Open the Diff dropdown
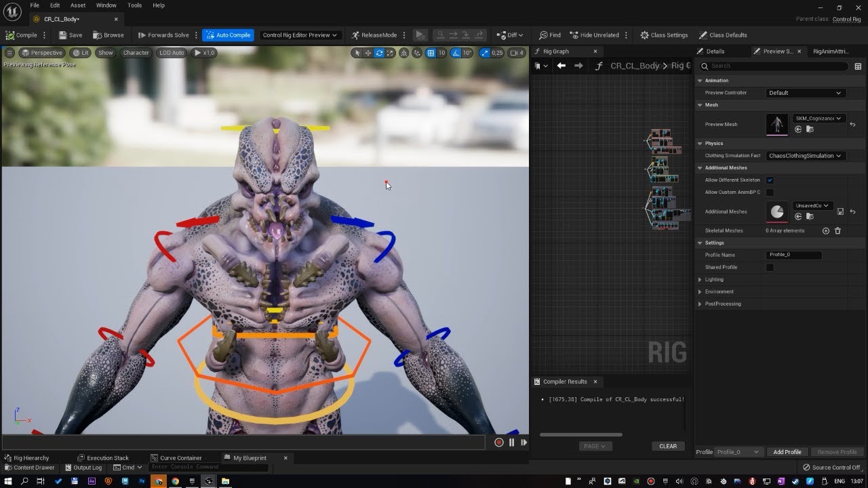Screen dimensions: 868x488 tap(510, 35)
